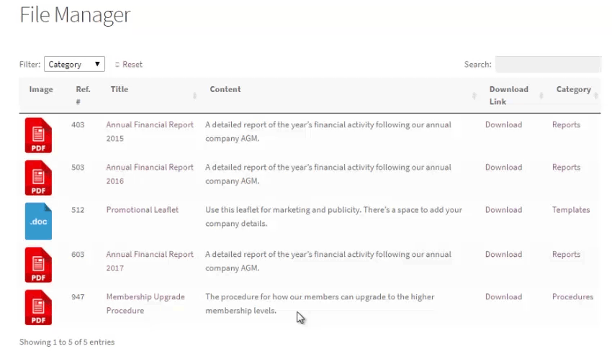Click the blue .doc icon for Promotional Leaflet
This screenshot has width=612, height=364.
[x=38, y=221]
